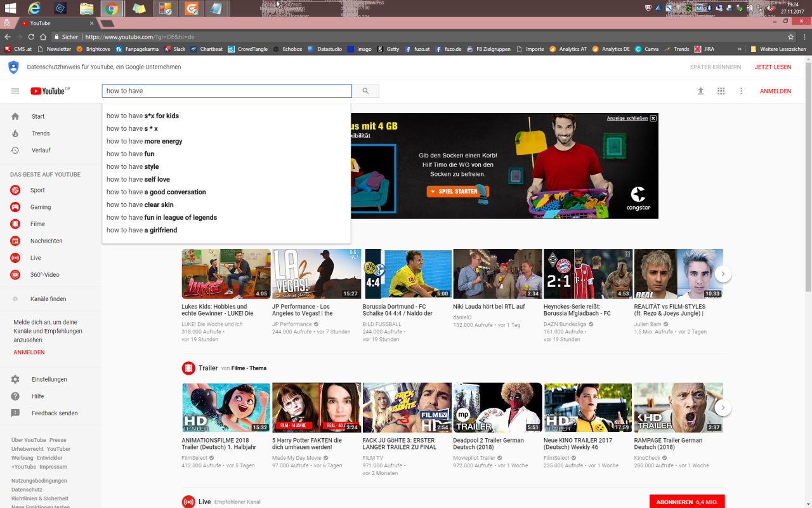This screenshot has height=508, width=812.
Task: Open the Weitere Lesezeichen folder
Action: (778, 49)
